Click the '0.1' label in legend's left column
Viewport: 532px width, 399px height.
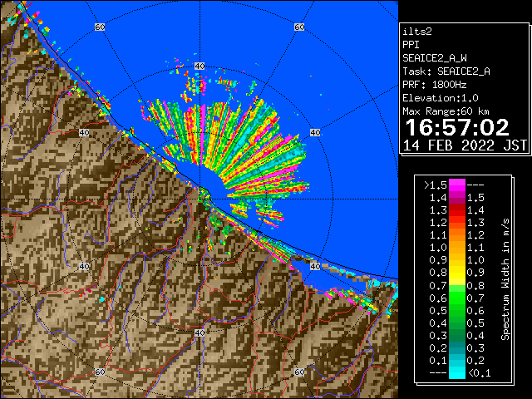(438, 360)
